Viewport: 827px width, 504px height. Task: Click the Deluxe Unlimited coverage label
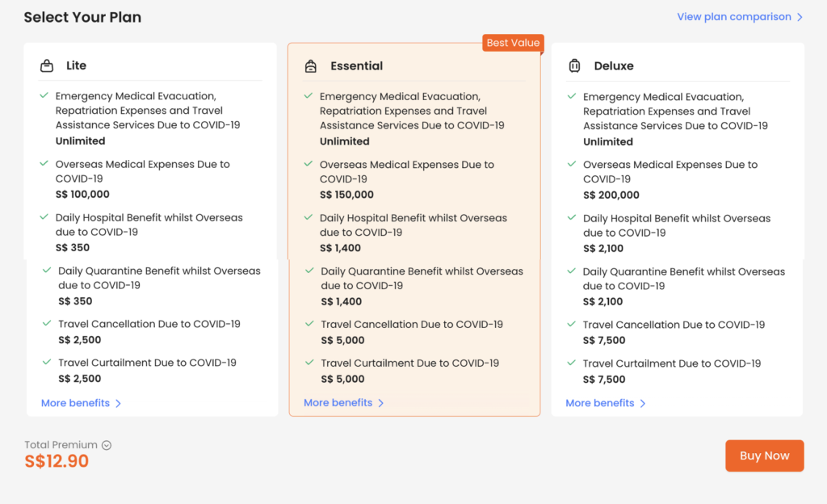(x=607, y=142)
